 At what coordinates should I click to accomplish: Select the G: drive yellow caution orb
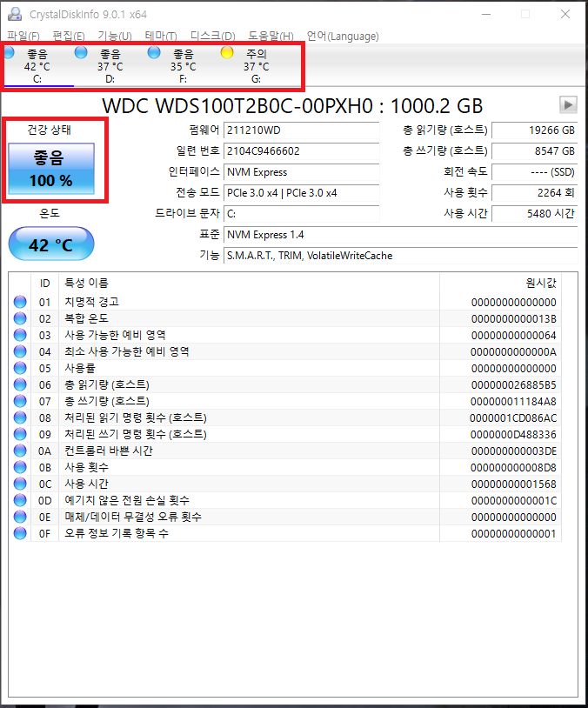(227, 53)
